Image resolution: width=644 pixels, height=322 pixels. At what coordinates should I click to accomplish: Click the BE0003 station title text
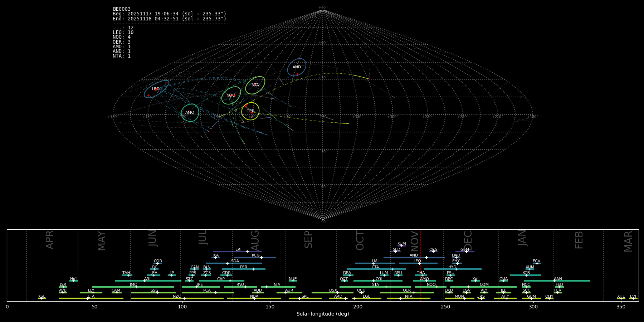122,9
